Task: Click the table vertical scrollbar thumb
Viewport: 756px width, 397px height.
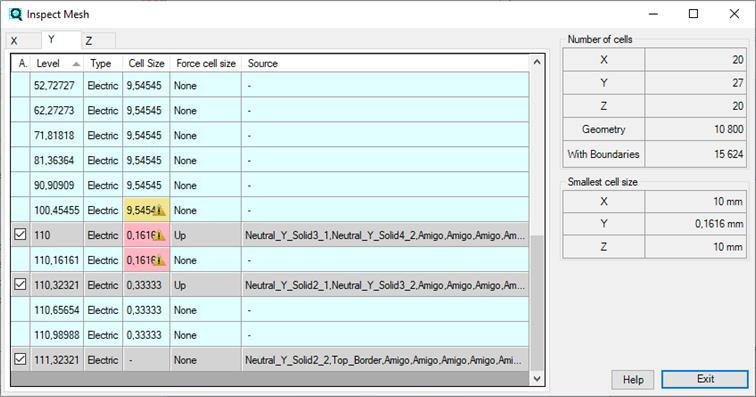Action: click(537, 303)
